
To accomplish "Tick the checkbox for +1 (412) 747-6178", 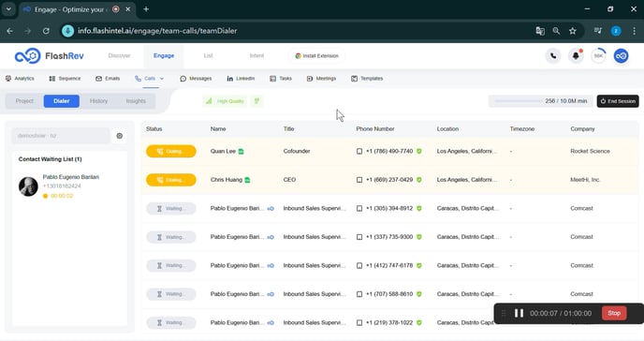I will (x=359, y=265).
